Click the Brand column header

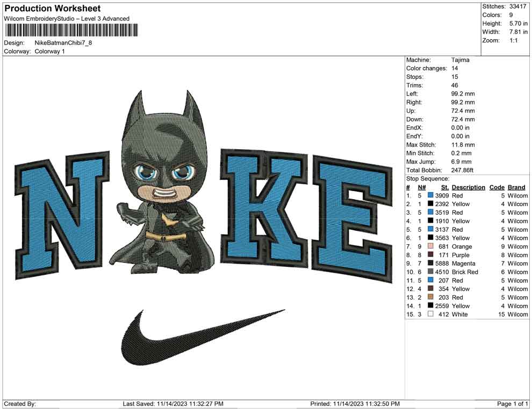click(x=516, y=187)
